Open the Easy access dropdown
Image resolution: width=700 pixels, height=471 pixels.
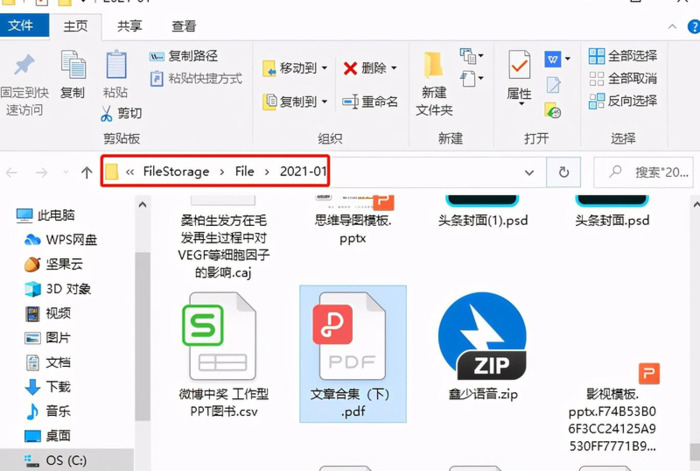pyautogui.click(x=471, y=79)
